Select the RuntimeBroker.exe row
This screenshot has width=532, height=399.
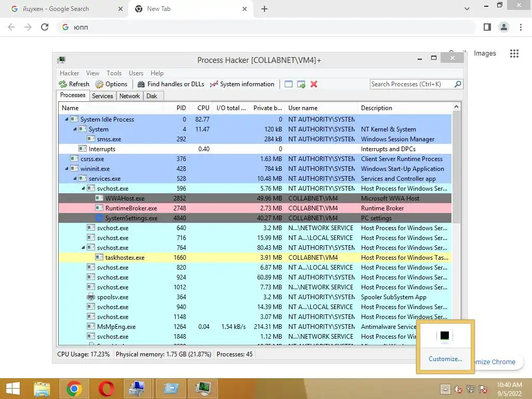tap(255, 208)
